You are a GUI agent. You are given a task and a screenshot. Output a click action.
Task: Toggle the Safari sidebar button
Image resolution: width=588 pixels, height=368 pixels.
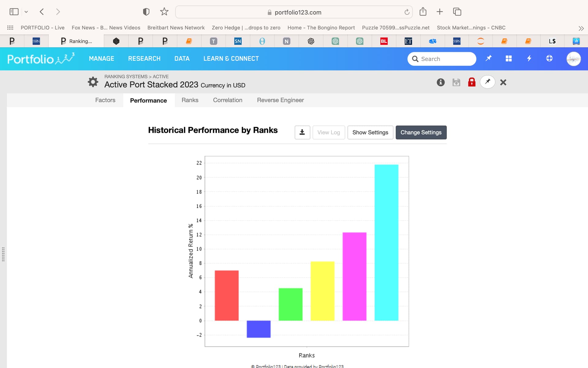click(x=14, y=12)
